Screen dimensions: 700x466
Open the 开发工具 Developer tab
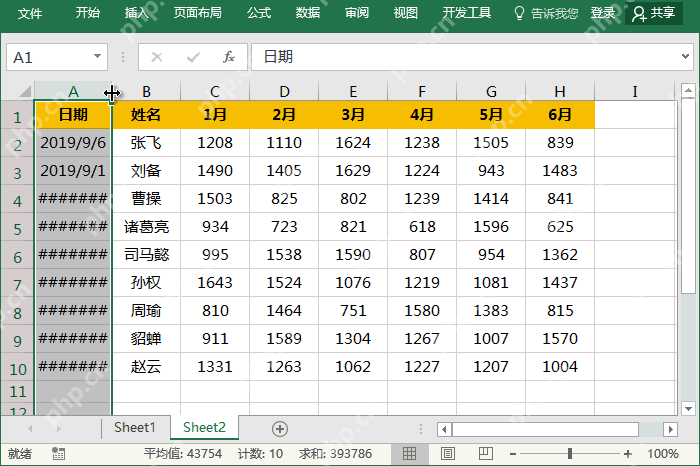point(467,13)
